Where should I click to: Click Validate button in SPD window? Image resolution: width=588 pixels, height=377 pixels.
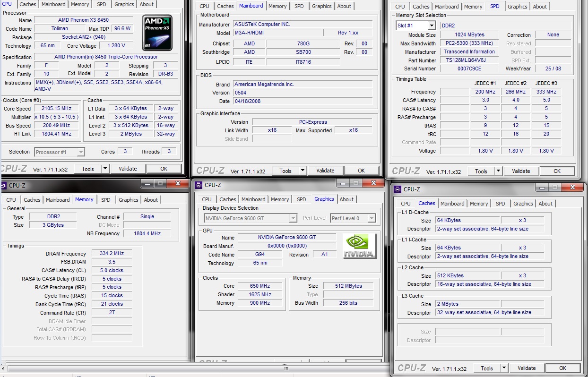(x=521, y=171)
